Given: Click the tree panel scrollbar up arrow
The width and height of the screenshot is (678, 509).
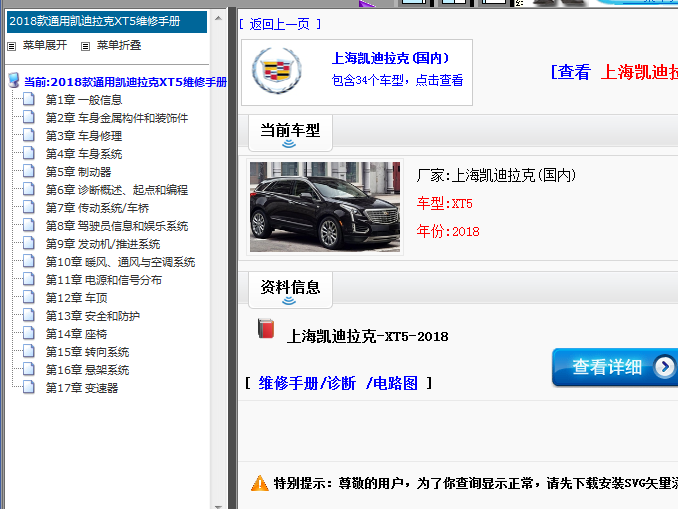Looking at the screenshot, I should (x=218, y=18).
